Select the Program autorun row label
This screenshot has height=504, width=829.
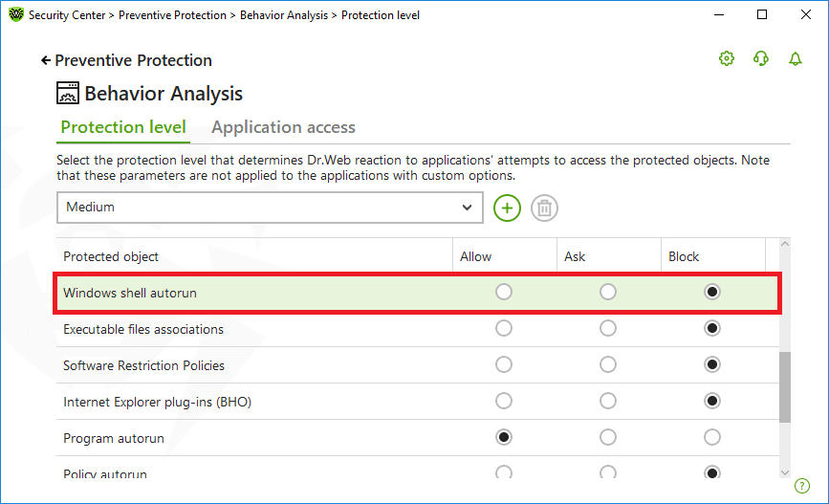coord(114,438)
